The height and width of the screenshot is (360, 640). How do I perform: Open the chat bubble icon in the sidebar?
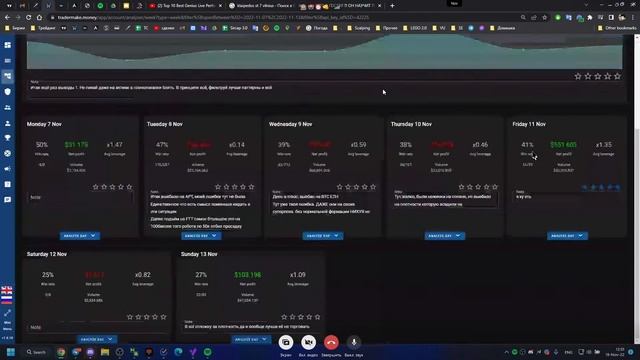click(7, 200)
